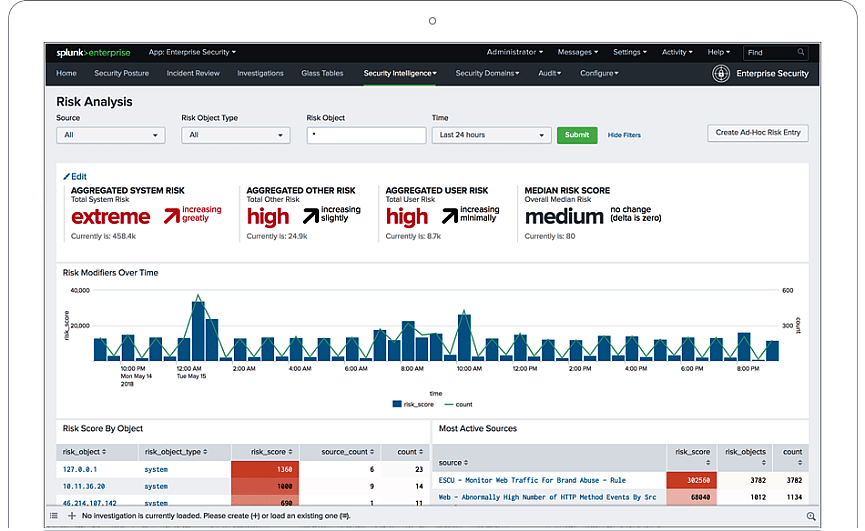This screenshot has width=865, height=531.
Task: Click the search magnifier in Find box
Action: pyautogui.click(x=800, y=52)
